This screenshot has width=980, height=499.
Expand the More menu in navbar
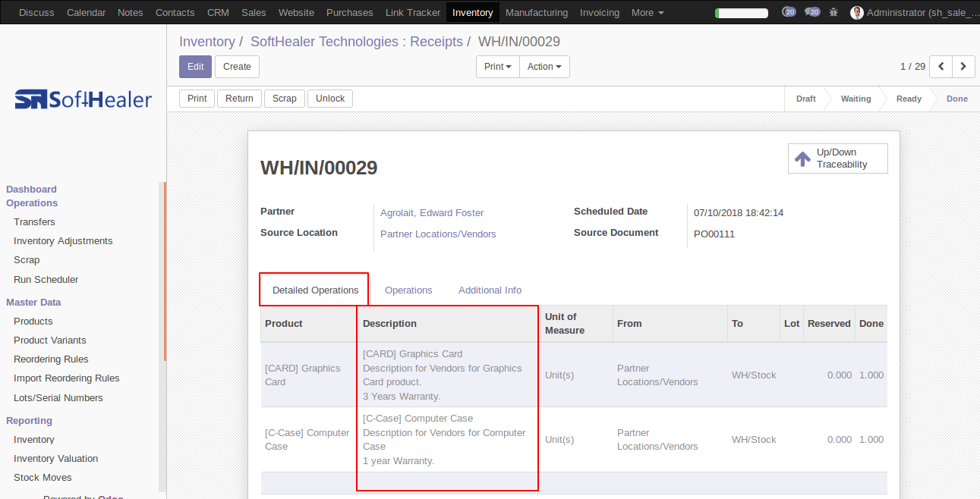(648, 12)
